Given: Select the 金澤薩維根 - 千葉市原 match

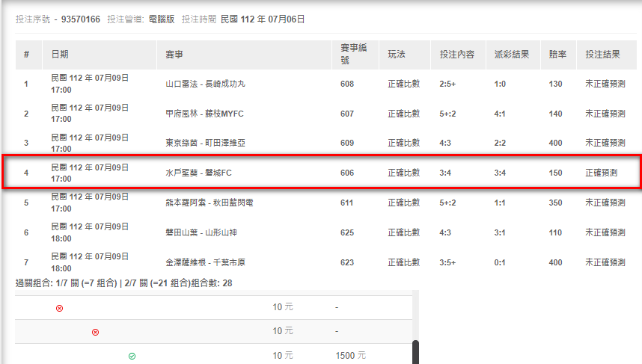Looking at the screenshot, I should (204, 262).
